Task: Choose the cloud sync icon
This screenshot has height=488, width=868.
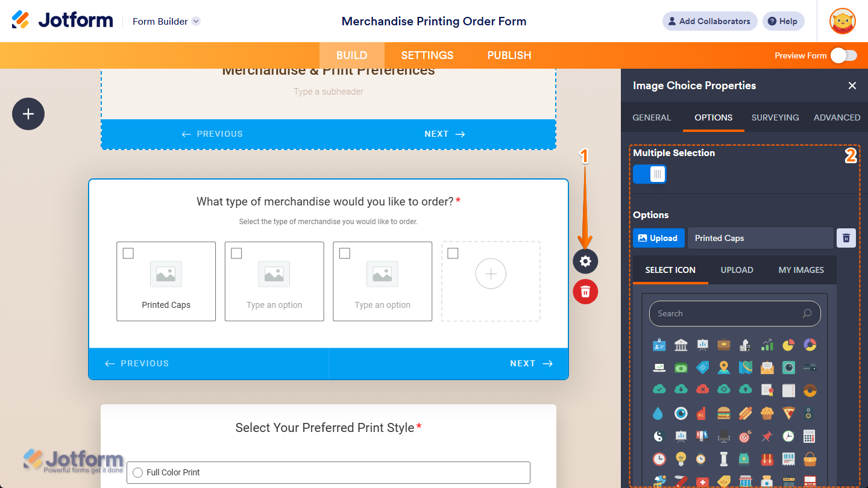Action: tap(724, 390)
